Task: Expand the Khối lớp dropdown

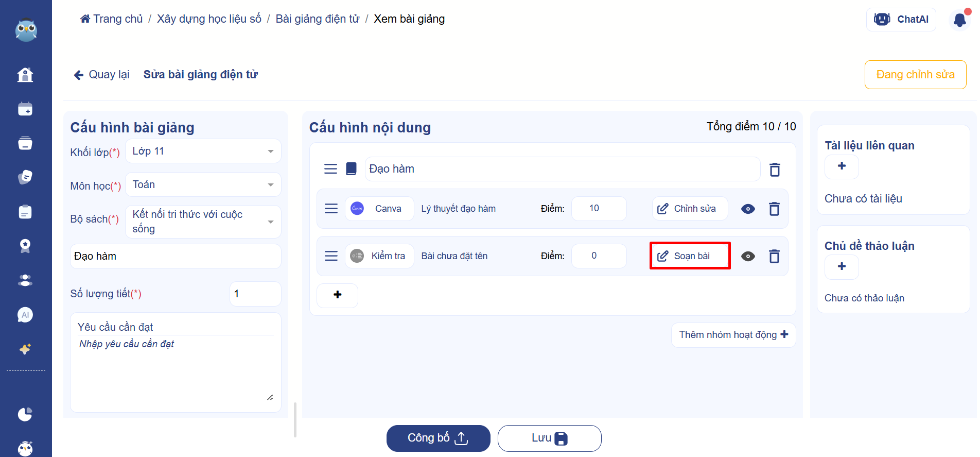Action: [x=203, y=151]
